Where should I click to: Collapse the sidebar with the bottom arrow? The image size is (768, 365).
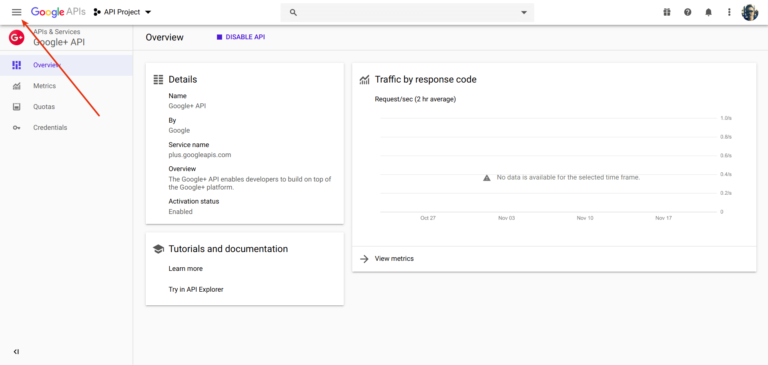16,351
